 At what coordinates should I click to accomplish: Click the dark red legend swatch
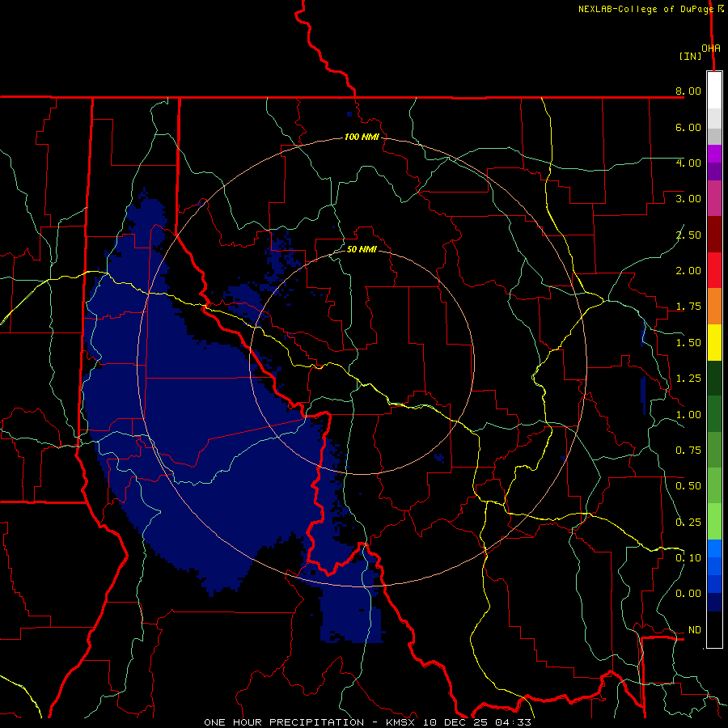pyautogui.click(x=714, y=235)
